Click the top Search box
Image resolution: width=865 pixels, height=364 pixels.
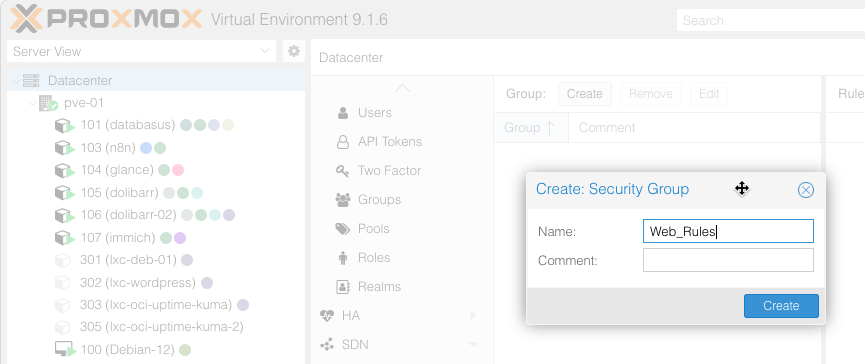click(771, 21)
